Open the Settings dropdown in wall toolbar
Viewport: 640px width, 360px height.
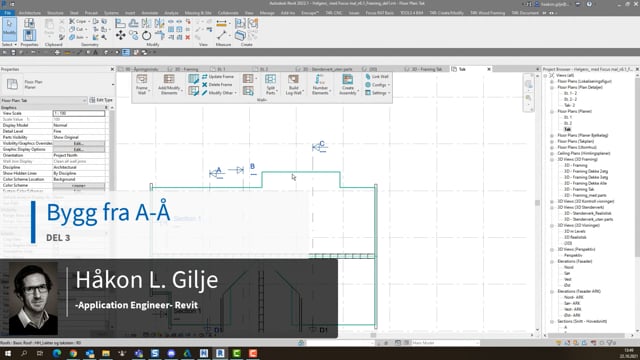tap(378, 93)
